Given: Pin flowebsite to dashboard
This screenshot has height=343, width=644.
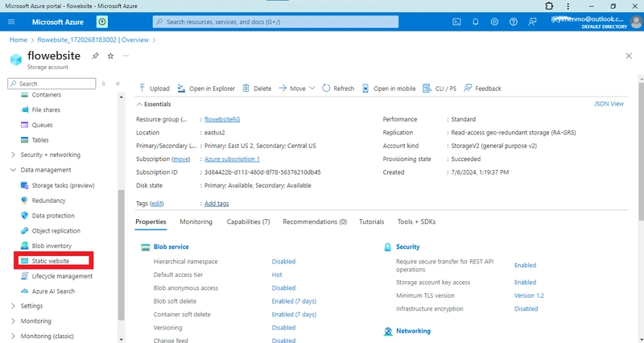Looking at the screenshot, I should coord(95,56).
